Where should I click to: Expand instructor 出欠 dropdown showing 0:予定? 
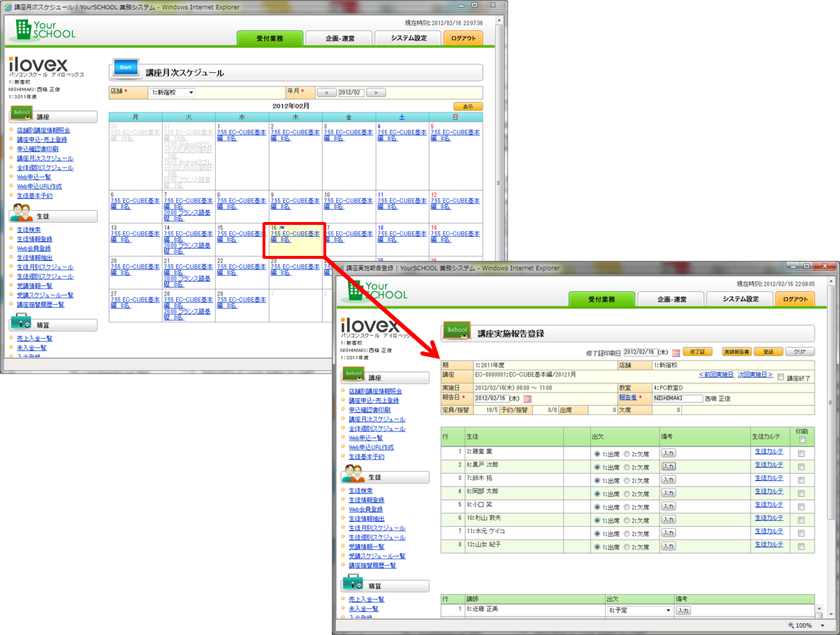pos(639,610)
